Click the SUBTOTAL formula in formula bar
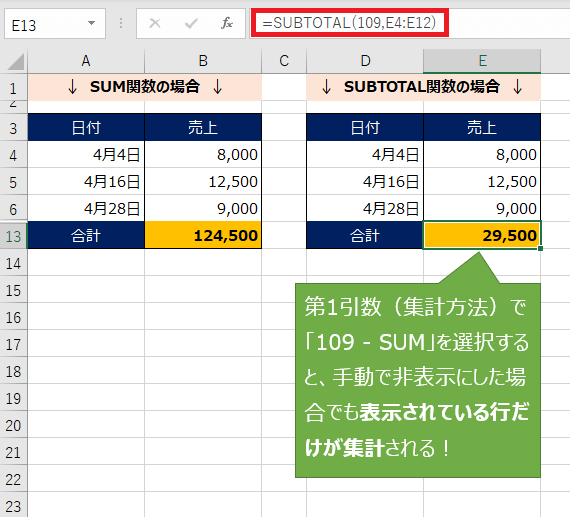The height and width of the screenshot is (517, 570). point(349,23)
